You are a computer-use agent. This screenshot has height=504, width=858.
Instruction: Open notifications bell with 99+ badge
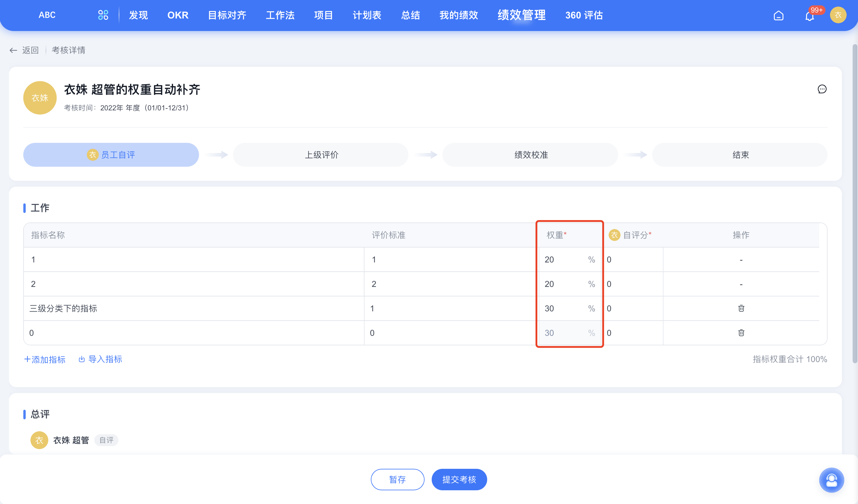pyautogui.click(x=810, y=16)
